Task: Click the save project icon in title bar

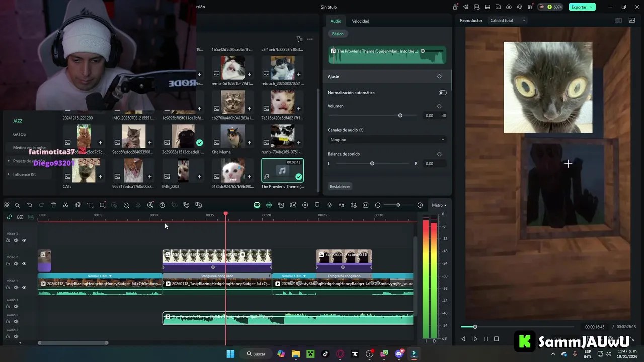Action: point(498,7)
